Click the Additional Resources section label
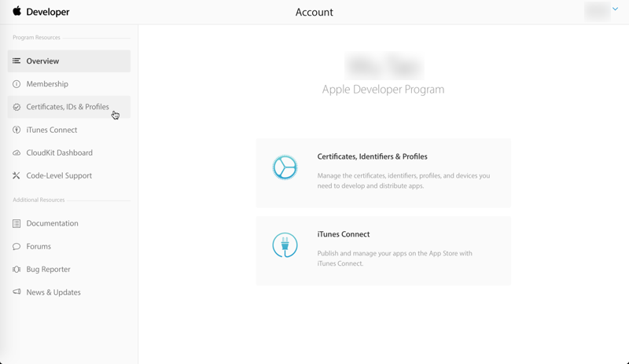This screenshot has width=629, height=364. click(39, 200)
